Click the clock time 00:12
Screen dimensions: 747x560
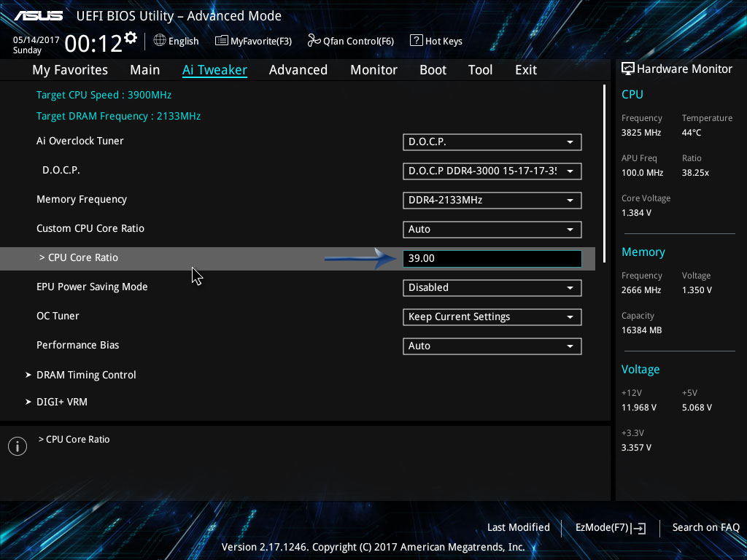pyautogui.click(x=93, y=44)
